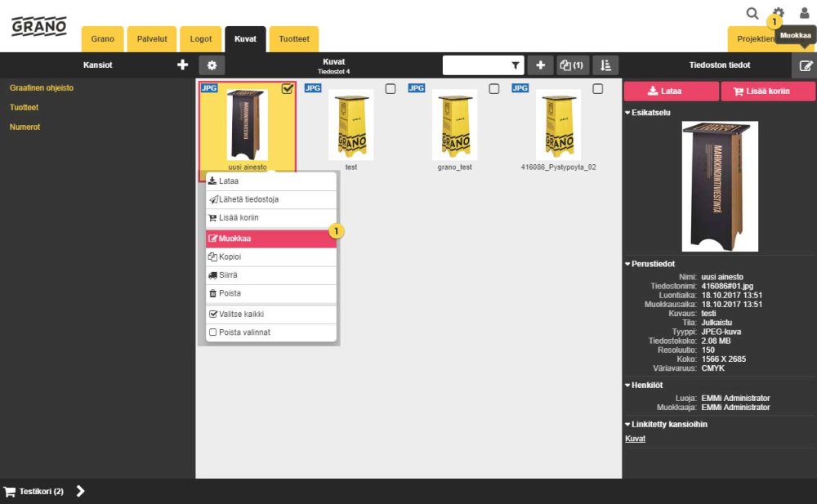Click the red Lisää koriin button
817x504 pixels.
coord(768,91)
